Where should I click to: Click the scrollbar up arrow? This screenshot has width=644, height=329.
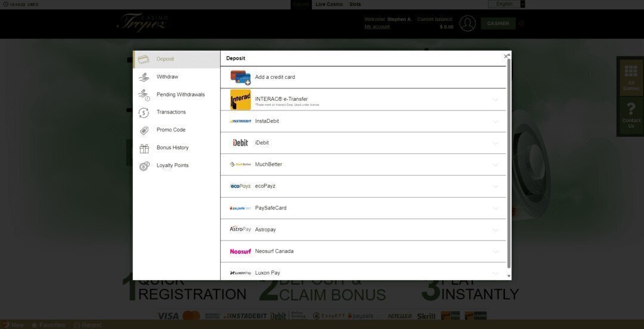pyautogui.click(x=509, y=54)
